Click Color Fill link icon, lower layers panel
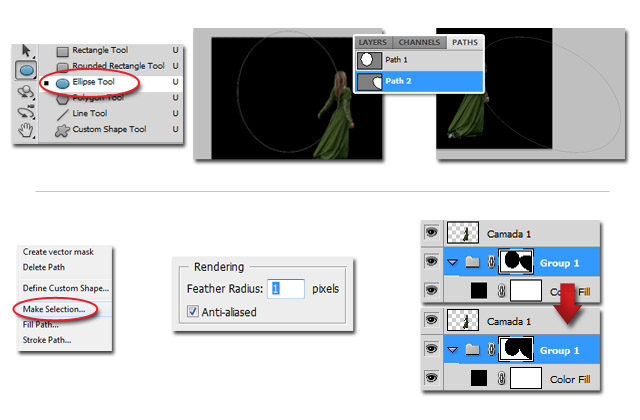 (502, 378)
